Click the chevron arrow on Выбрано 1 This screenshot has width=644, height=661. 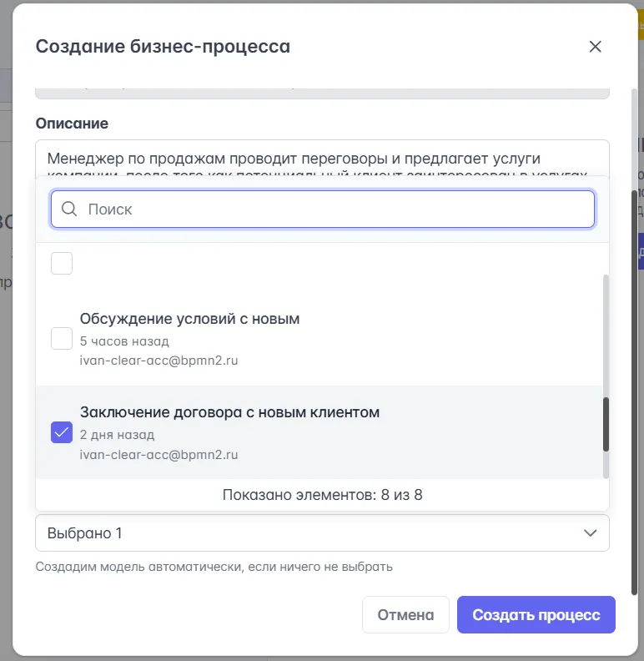pyautogui.click(x=591, y=532)
